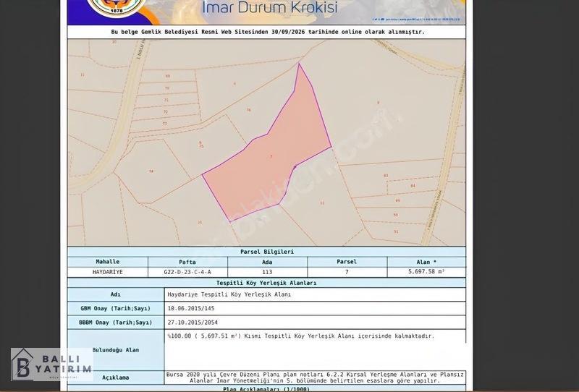Image resolution: width=579 pixels, height=392 pixels.
Task: Click the 'Pafta' column header
Action: pyautogui.click(x=187, y=262)
